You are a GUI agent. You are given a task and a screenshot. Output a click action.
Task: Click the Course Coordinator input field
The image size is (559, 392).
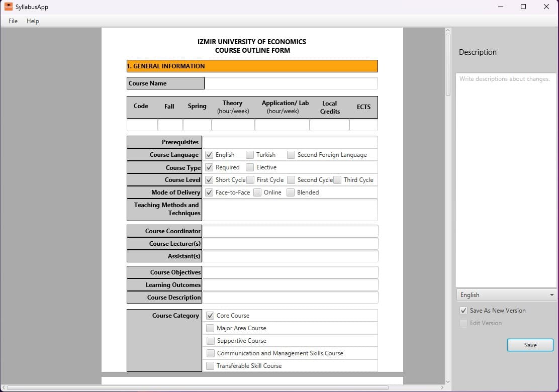coord(290,231)
